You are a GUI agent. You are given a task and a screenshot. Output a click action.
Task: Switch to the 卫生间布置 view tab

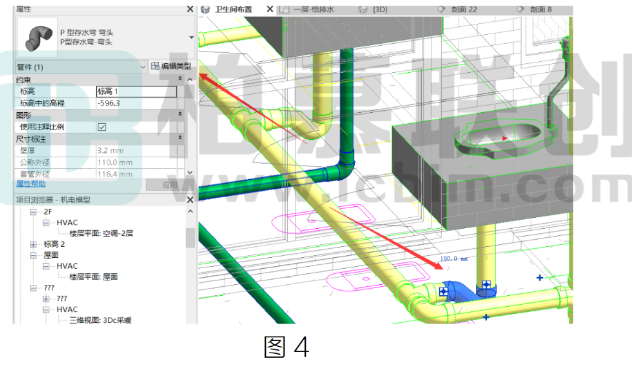[x=233, y=9]
